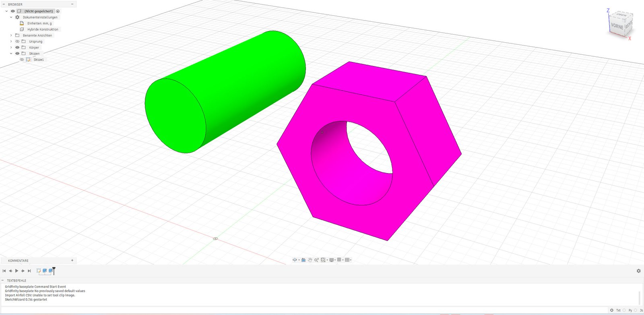The width and height of the screenshot is (644, 315).
Task: Expand Benannte Ansichten node
Action: 11,35
